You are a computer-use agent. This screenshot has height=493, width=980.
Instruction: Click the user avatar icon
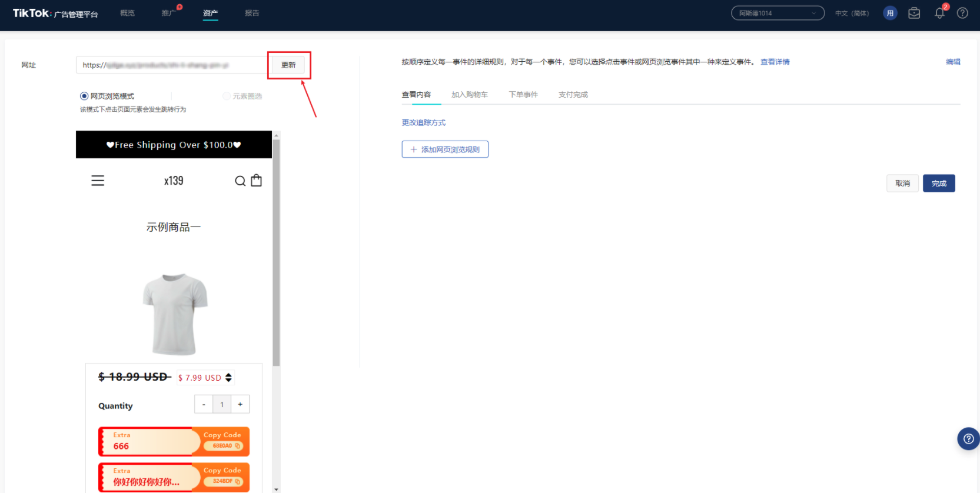[x=890, y=13]
